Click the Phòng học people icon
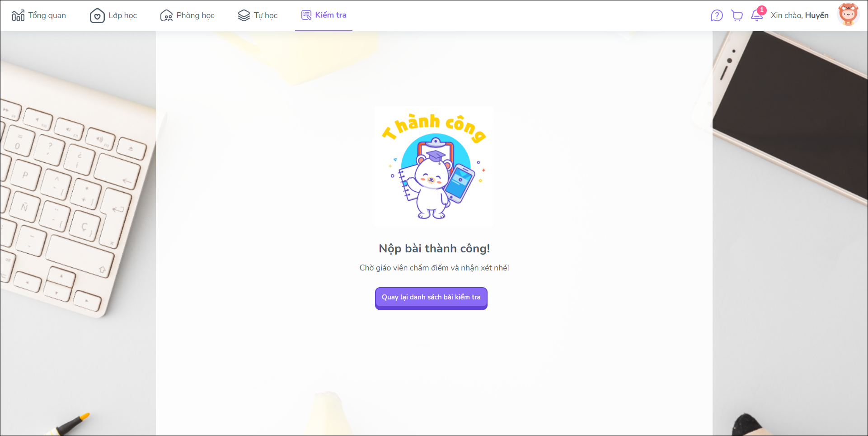Viewport: 868px width, 436px height. pos(166,16)
